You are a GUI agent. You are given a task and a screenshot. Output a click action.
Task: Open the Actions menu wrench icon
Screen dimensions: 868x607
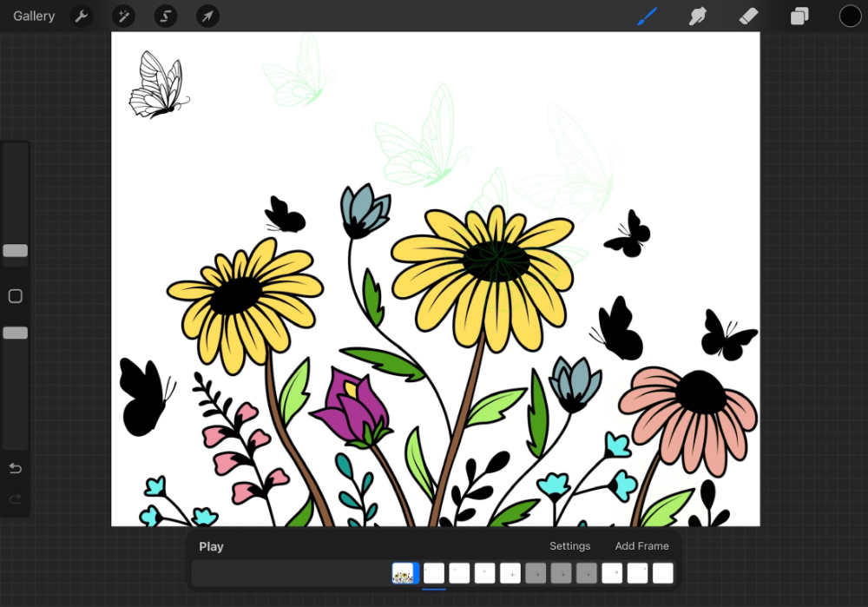tap(81, 16)
